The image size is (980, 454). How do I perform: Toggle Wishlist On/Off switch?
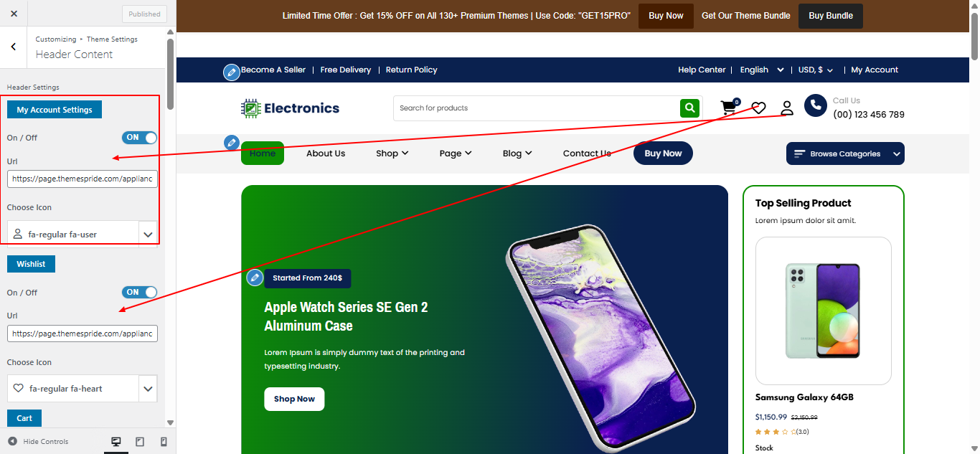139,293
